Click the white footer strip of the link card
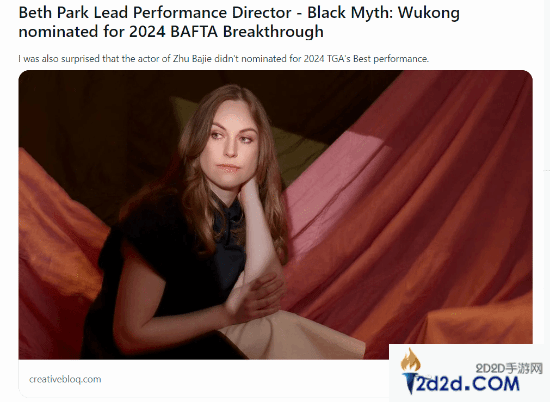This screenshot has width=550, height=402. 203,378
